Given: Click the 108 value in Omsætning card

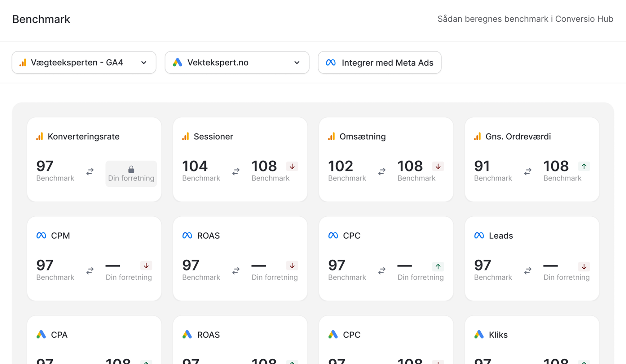Looking at the screenshot, I should 410,166.
